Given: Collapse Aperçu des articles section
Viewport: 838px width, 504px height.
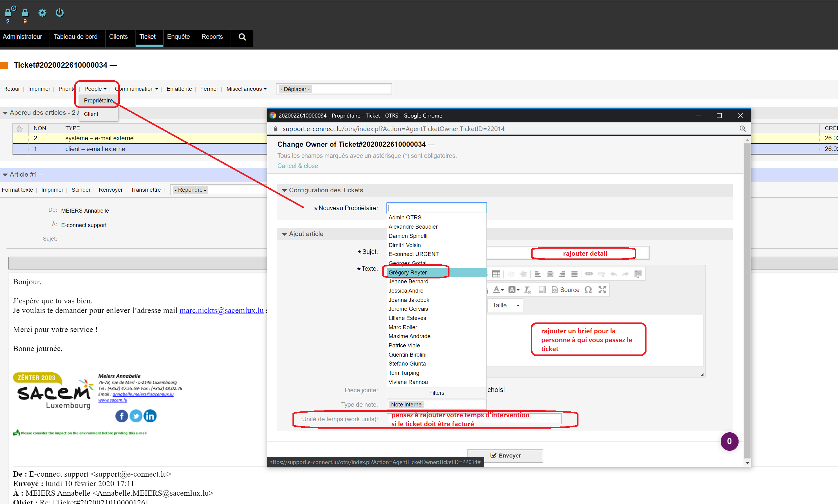Looking at the screenshot, I should pos(6,113).
